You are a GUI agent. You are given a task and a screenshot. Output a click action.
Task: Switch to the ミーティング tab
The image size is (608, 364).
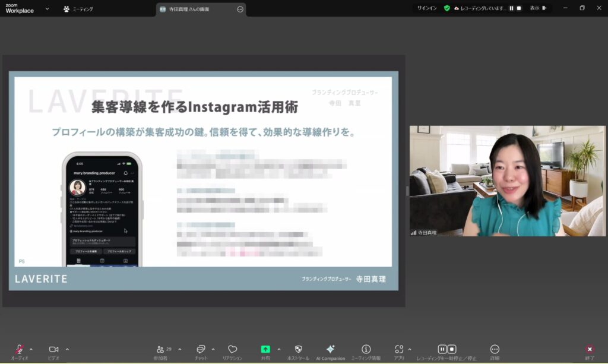point(78,9)
